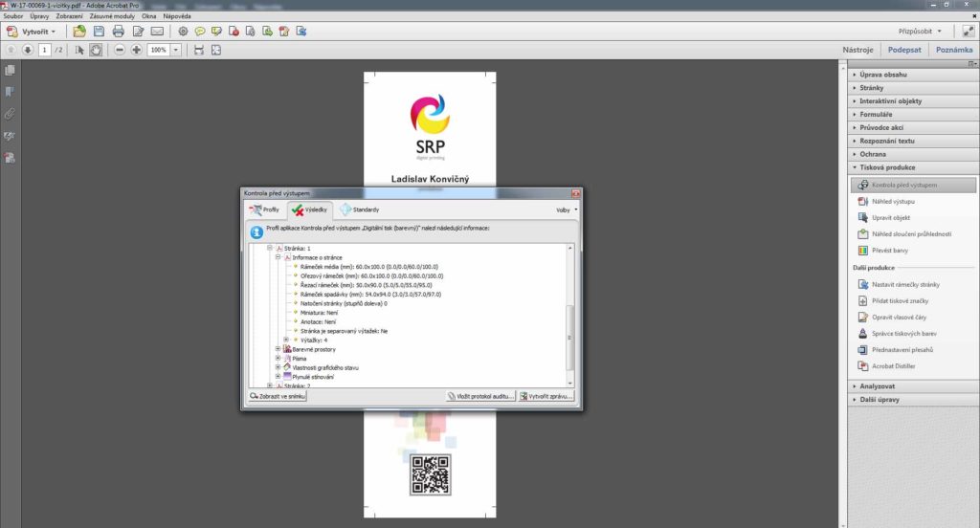
Task: Click Vytvořit zprávu button
Action: 546,396
